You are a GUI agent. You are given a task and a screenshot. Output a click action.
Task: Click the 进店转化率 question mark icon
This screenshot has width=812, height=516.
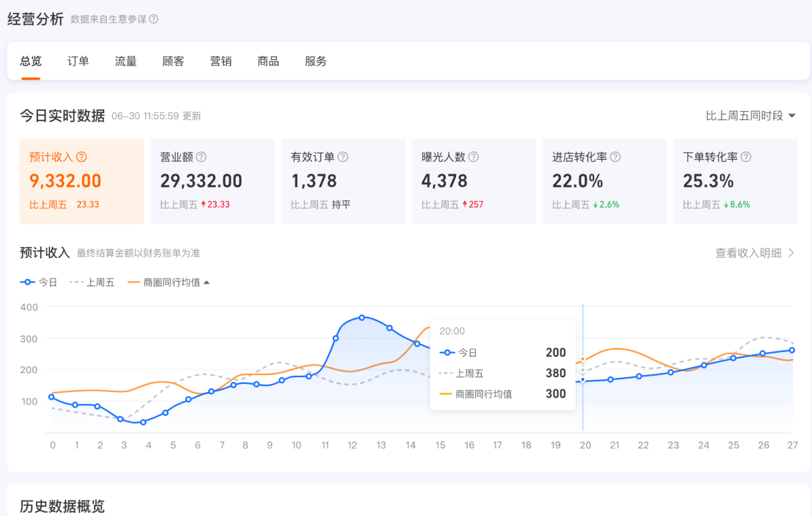616,156
